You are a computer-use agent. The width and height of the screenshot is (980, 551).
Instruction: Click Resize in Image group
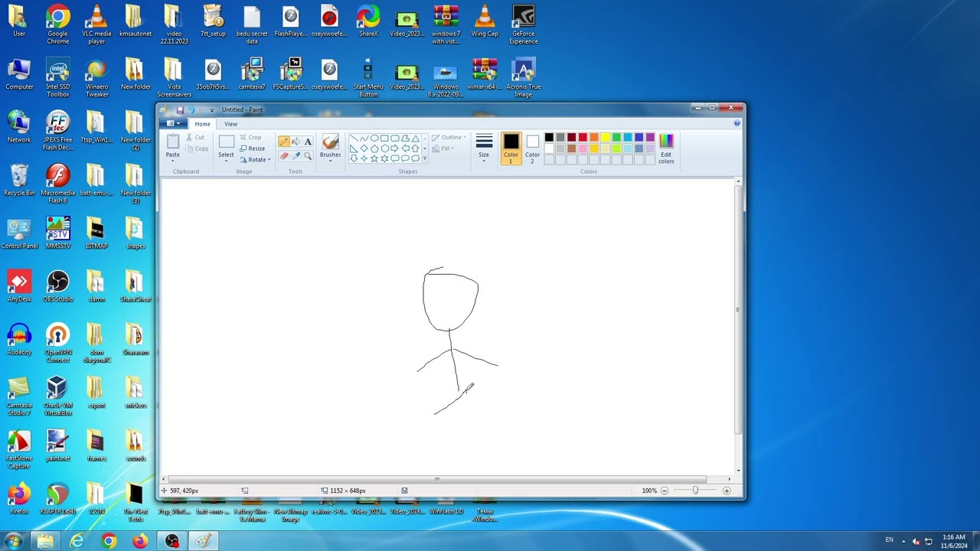click(252, 148)
